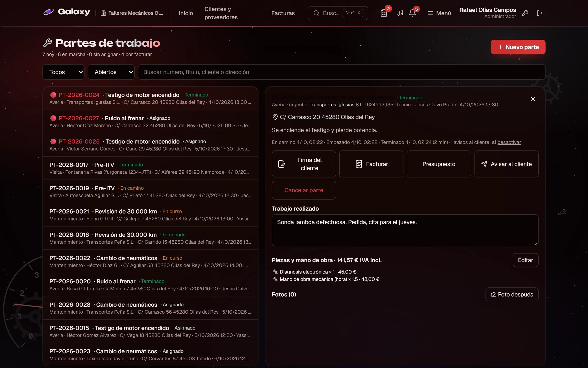The image size is (588, 368).
Task: Click Firma del cliente button
Action: coord(304,164)
